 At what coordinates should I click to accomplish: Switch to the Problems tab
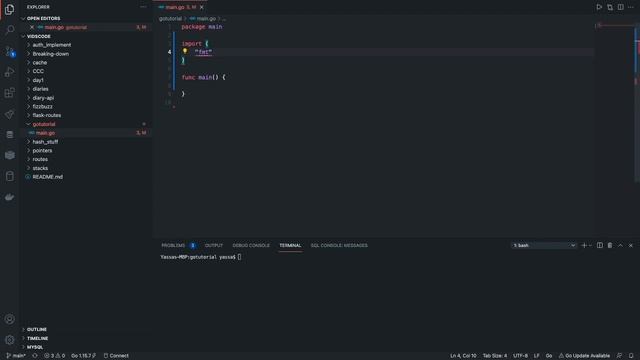point(173,245)
